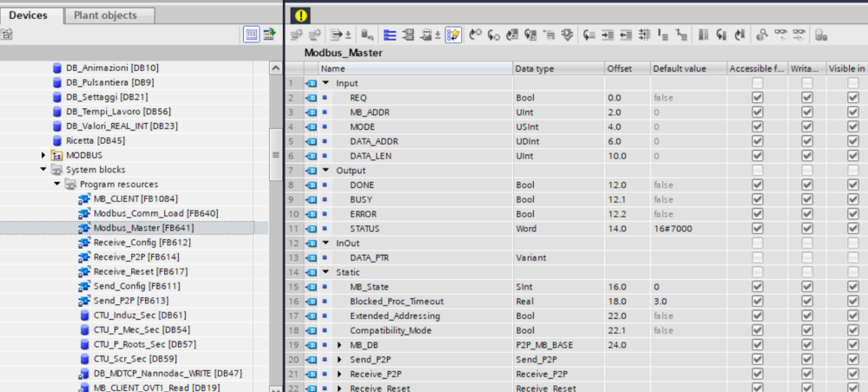
Task: Toggle Visible in checkbox for Compatibility_Mode row
Action: click(x=853, y=330)
